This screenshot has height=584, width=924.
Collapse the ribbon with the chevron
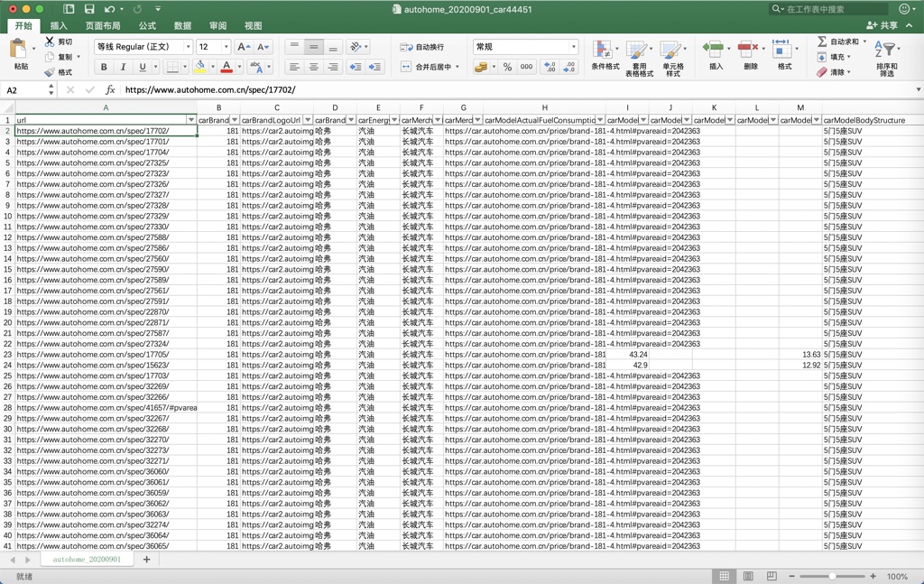(x=910, y=25)
